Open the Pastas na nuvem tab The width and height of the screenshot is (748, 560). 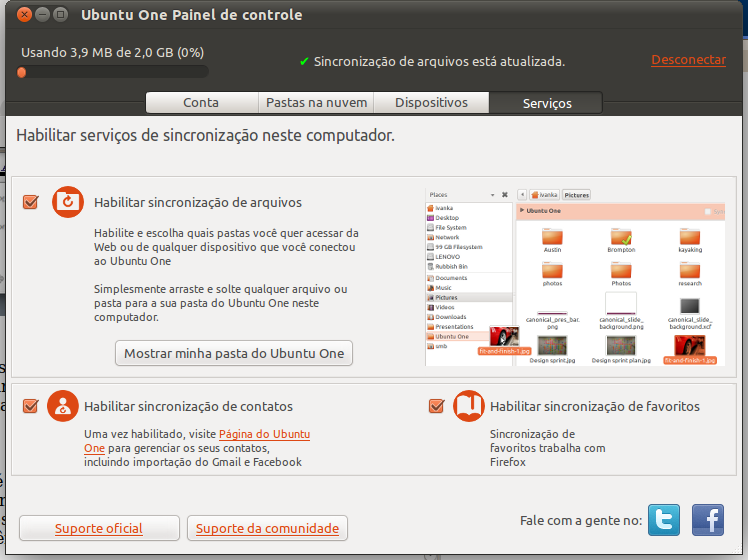point(316,103)
